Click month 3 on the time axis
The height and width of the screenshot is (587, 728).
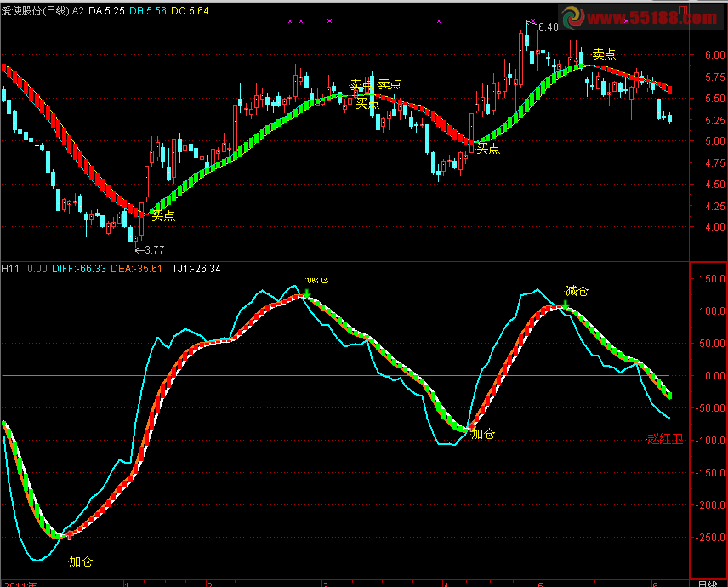click(326, 584)
